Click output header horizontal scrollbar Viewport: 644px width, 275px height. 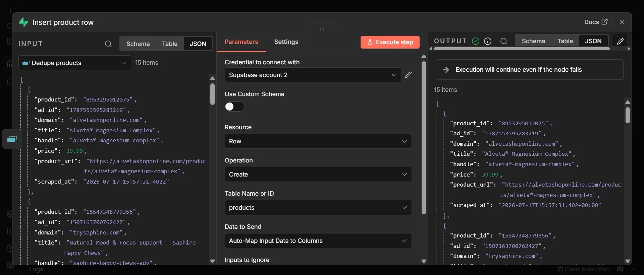pos(522,49)
